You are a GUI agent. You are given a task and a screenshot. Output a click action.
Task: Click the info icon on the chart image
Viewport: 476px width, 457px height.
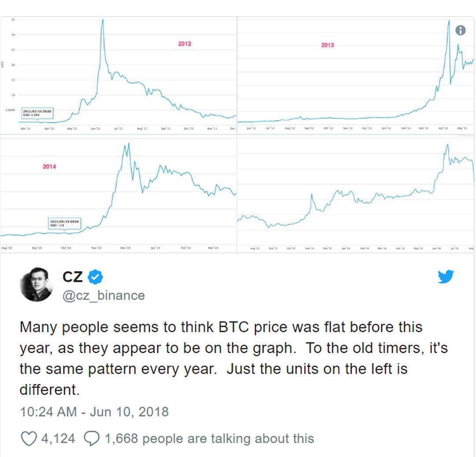pyautogui.click(x=460, y=30)
